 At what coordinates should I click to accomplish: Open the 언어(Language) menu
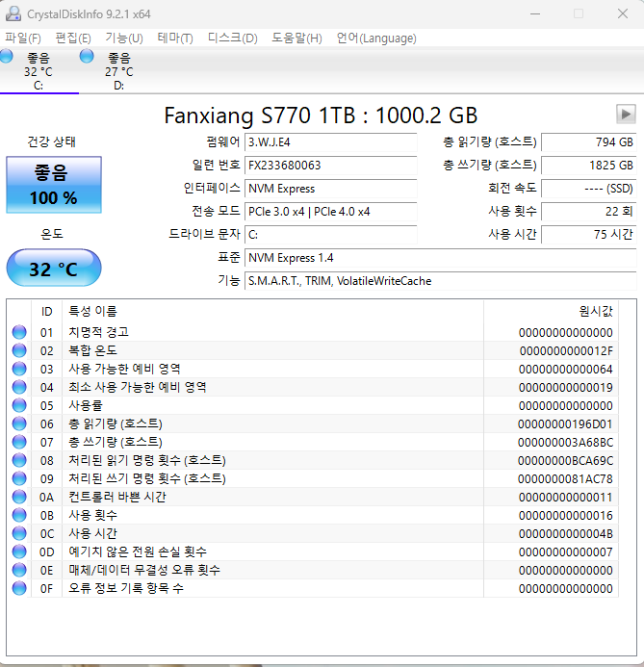click(x=376, y=38)
